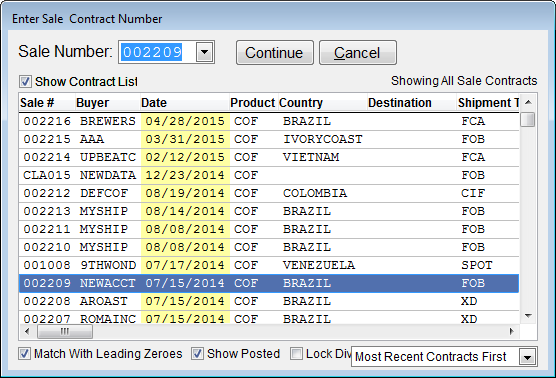Click the horizontal scrollbar thumb

click(x=65, y=332)
